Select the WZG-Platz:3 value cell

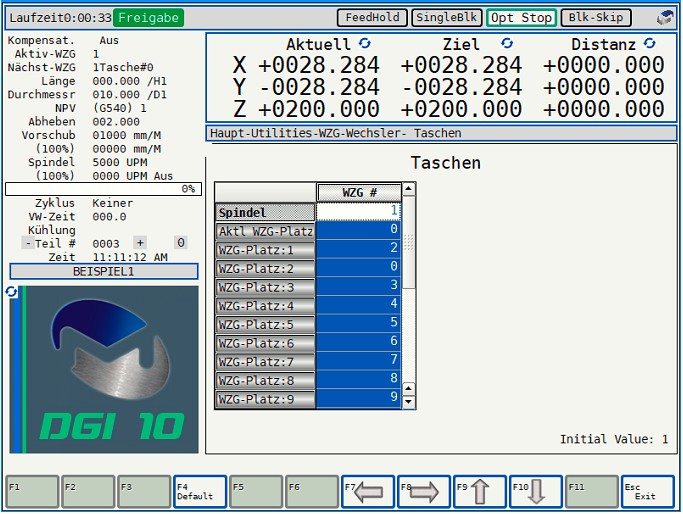pos(358,286)
